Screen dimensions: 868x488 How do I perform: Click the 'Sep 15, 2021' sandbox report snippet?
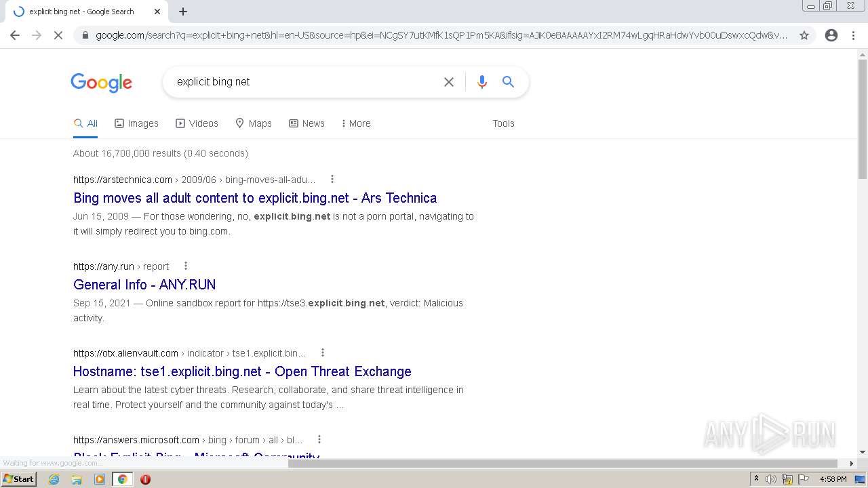click(x=268, y=310)
